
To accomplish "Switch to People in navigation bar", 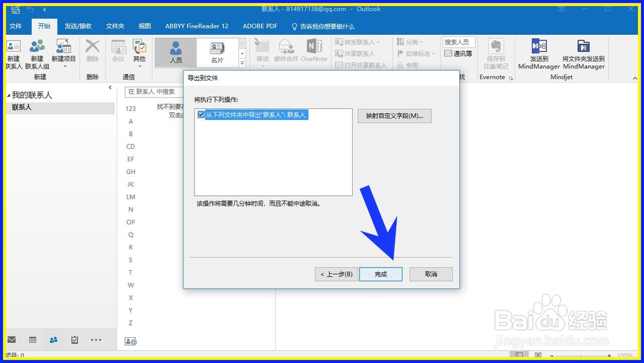I will click(53, 340).
